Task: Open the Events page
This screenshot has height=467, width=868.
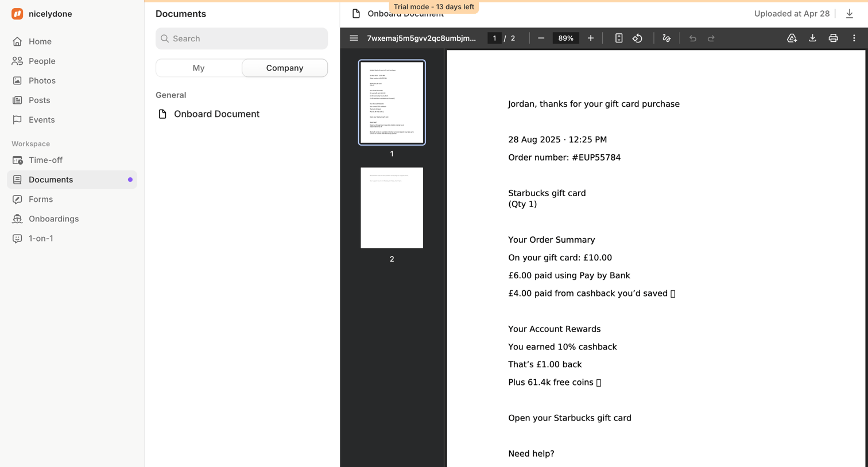Action: 72,119
